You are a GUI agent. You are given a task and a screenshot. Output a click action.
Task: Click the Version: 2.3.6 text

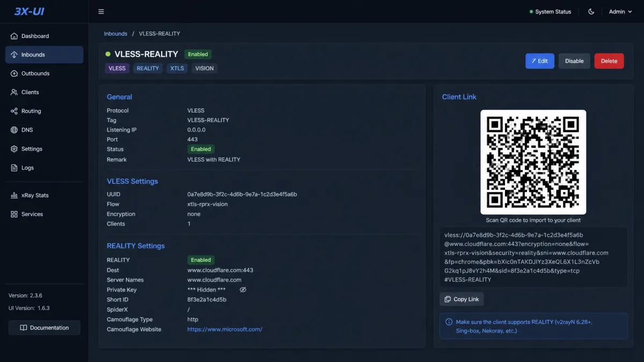(x=25, y=295)
